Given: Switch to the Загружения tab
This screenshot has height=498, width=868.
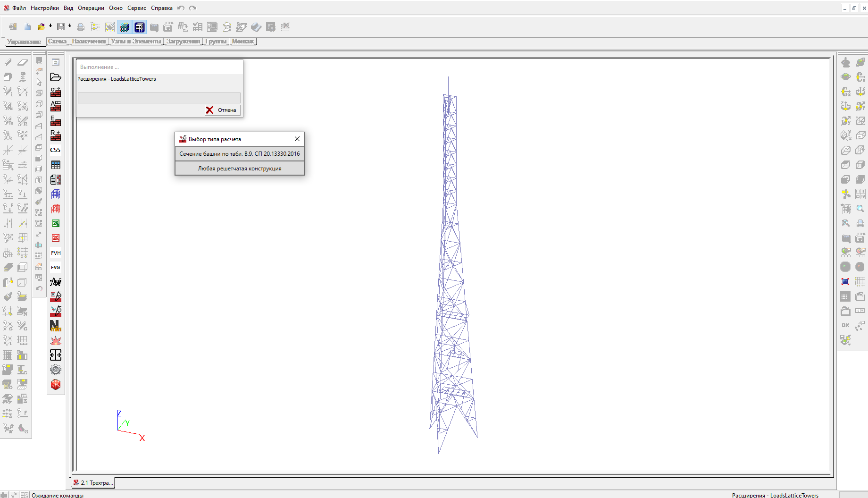Looking at the screenshot, I should pyautogui.click(x=183, y=42).
